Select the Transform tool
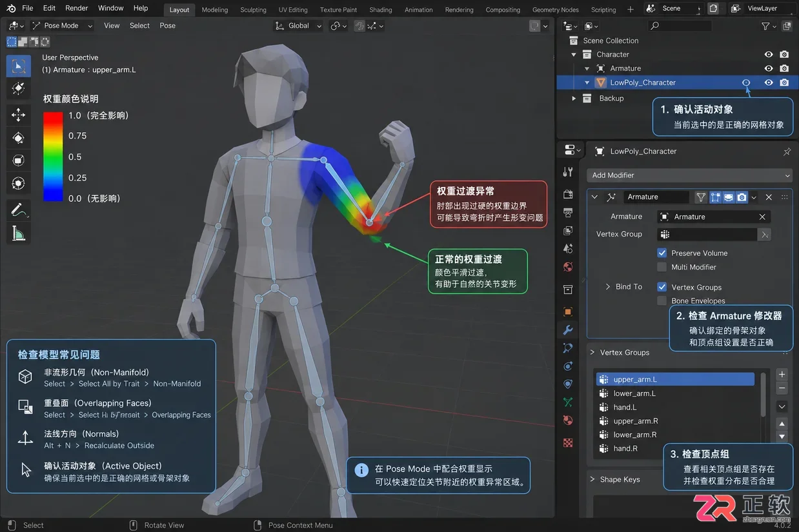The width and height of the screenshot is (799, 532). pyautogui.click(x=18, y=183)
